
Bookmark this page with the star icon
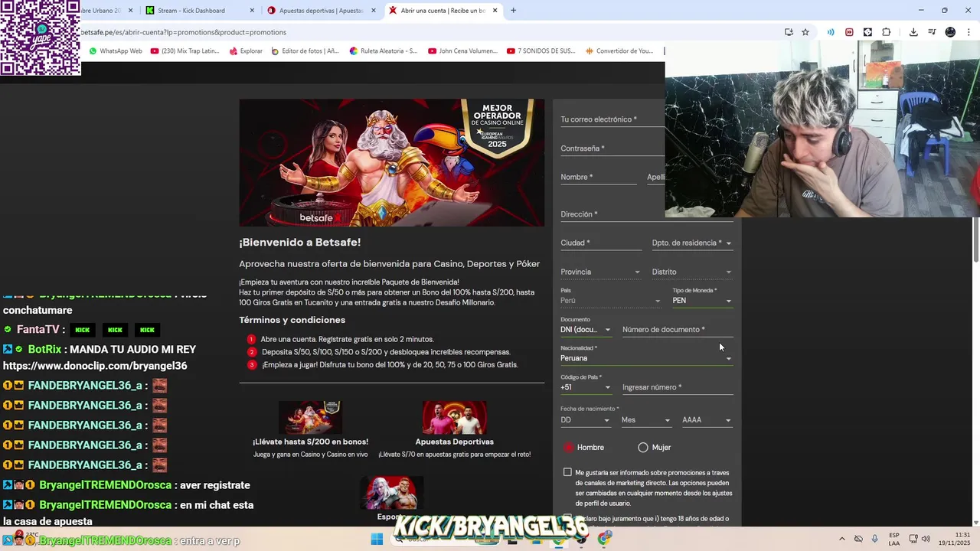(x=805, y=32)
